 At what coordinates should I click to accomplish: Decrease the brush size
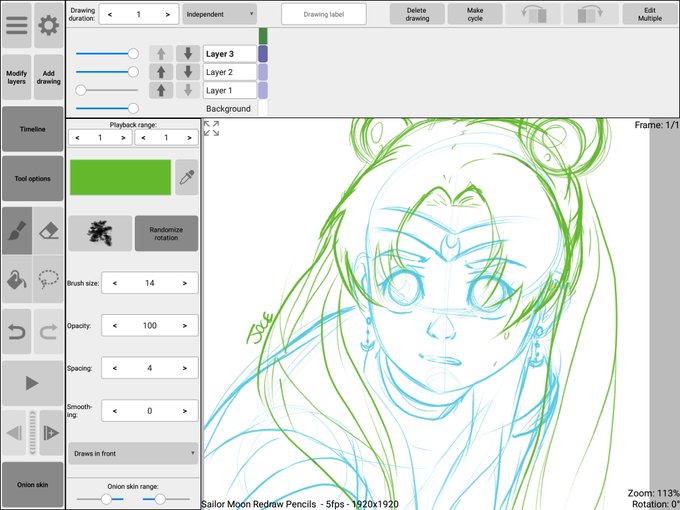tap(115, 283)
